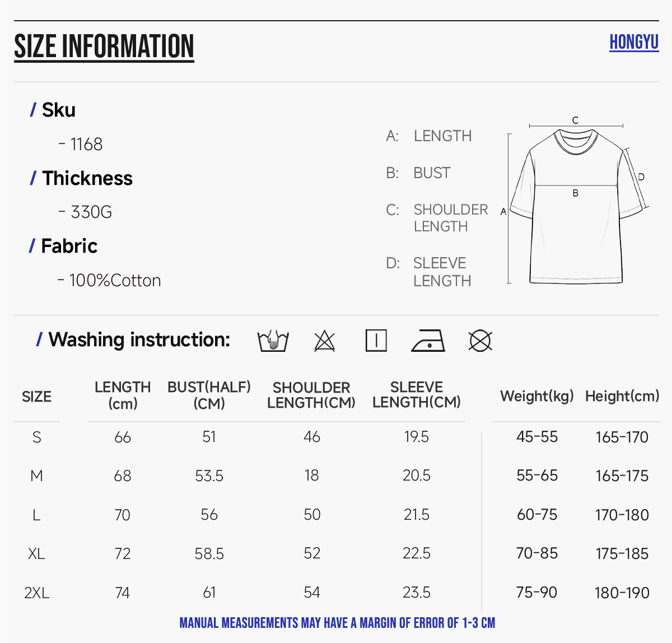Click shoulder value 54 in 2XL row

(312, 593)
